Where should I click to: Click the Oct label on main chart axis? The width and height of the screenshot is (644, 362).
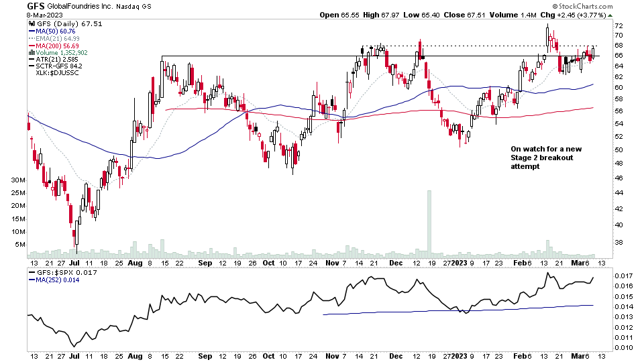(x=268, y=263)
